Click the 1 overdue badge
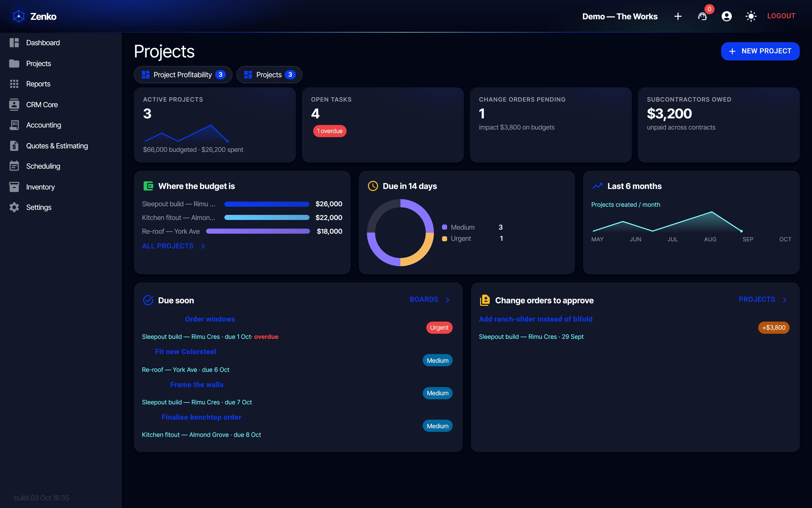This screenshot has height=508, width=812. pyautogui.click(x=330, y=131)
